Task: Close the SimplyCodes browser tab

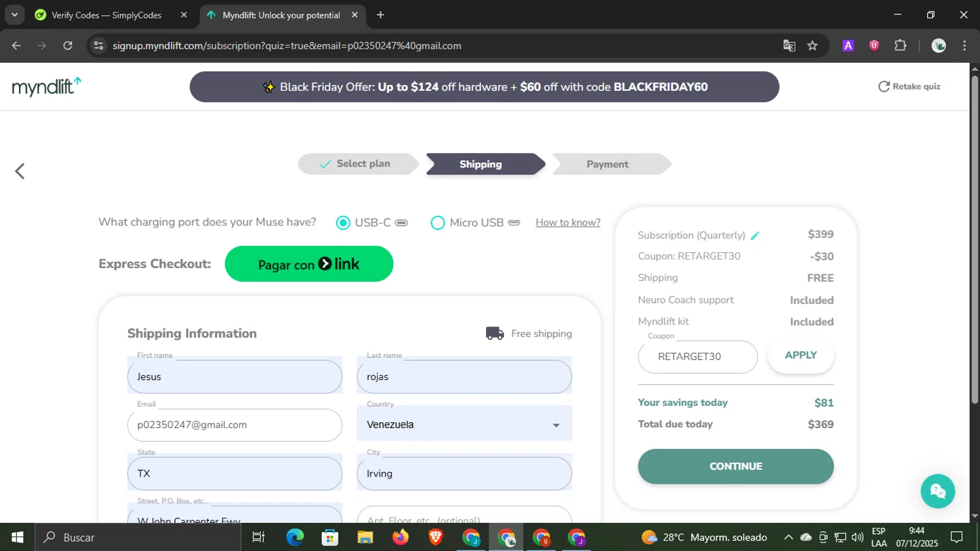Action: pos(184,15)
